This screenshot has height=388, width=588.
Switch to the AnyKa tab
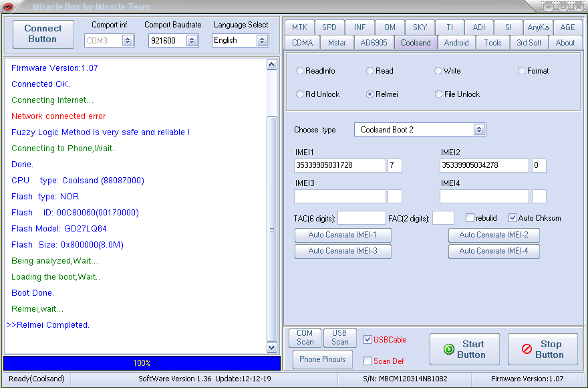(x=538, y=27)
